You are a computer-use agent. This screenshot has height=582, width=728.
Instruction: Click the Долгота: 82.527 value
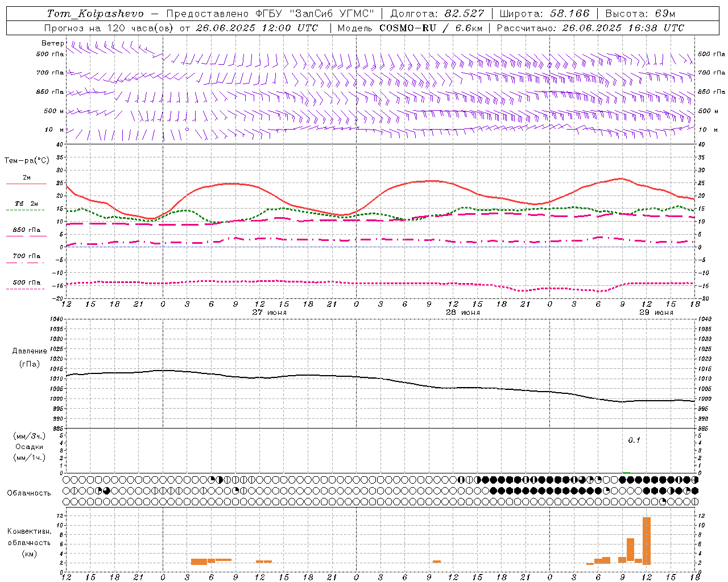coord(437,14)
